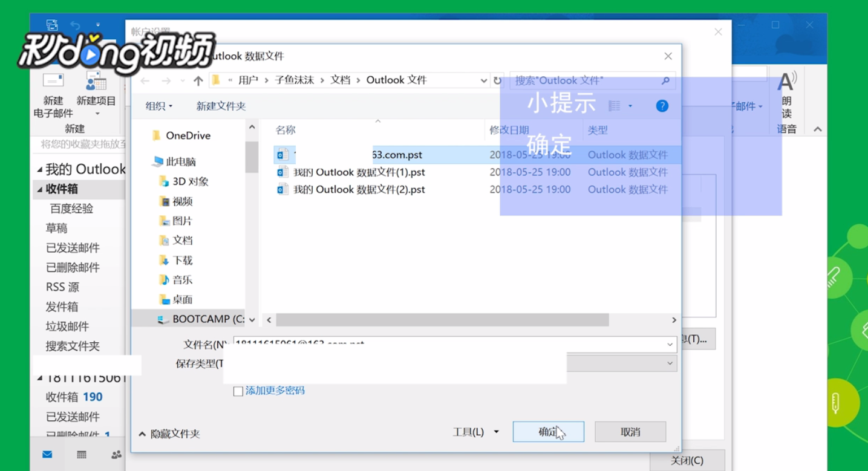Switch to Calendar view icon in Outlook

coord(82,455)
